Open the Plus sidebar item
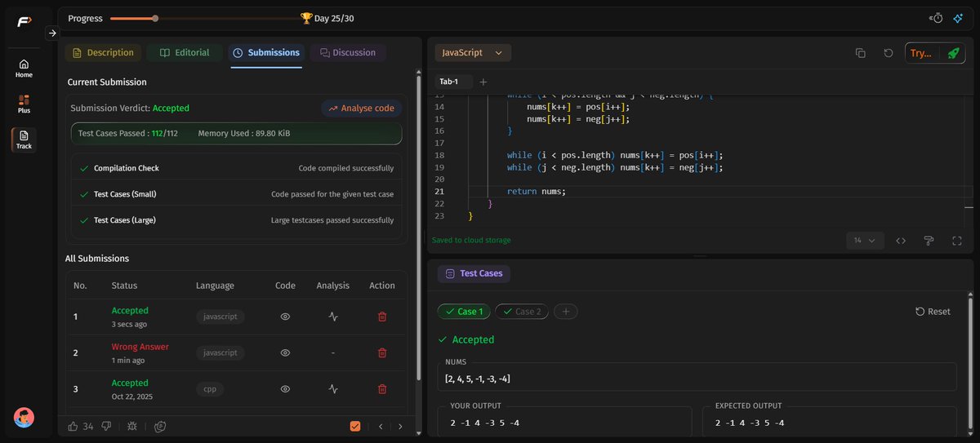This screenshot has width=980, height=443. [24, 104]
